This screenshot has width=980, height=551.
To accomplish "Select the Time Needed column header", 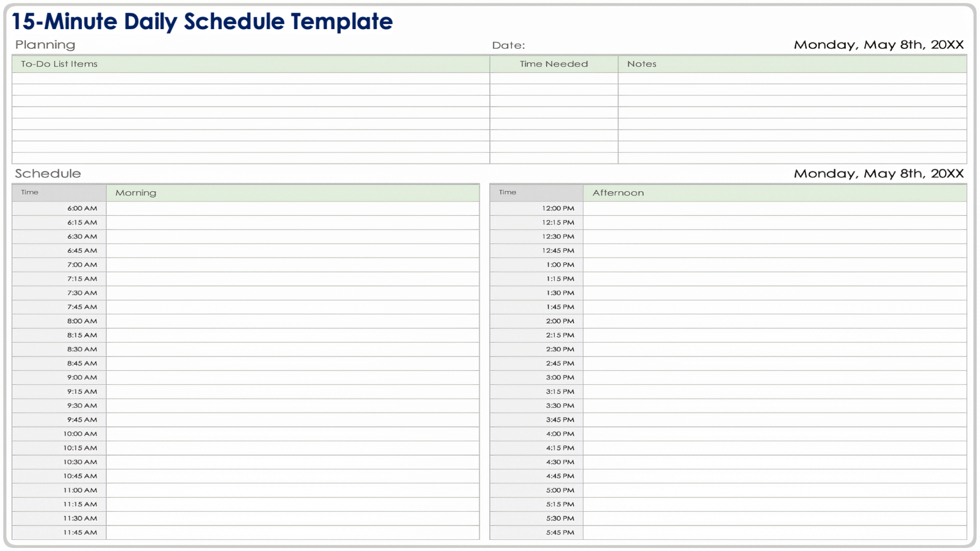I will 554,64.
